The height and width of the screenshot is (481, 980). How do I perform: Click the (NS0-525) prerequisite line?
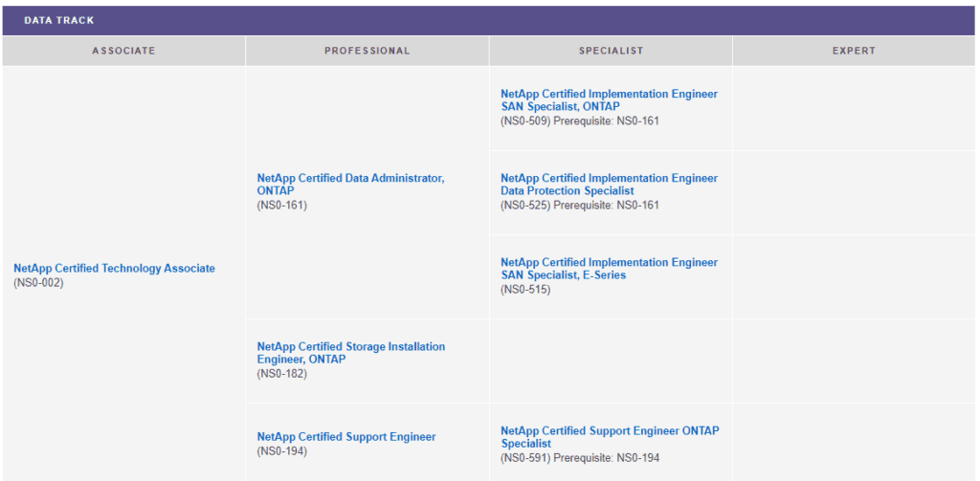(579, 206)
